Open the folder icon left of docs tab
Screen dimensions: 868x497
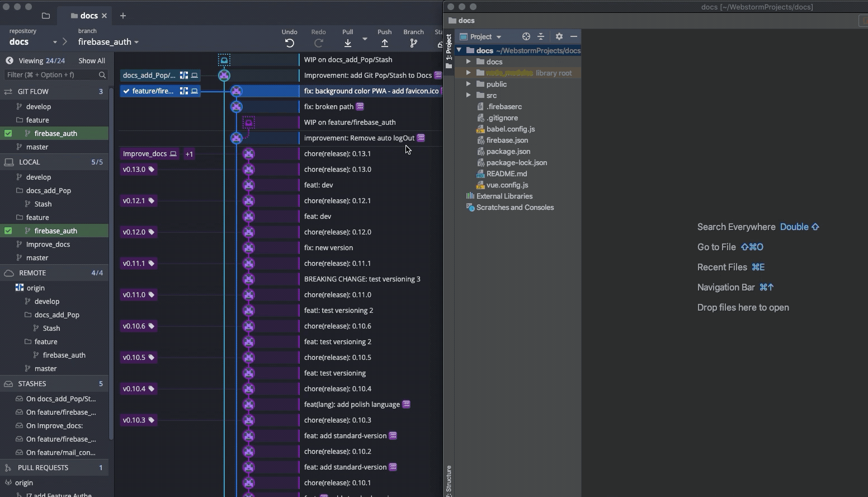point(46,16)
